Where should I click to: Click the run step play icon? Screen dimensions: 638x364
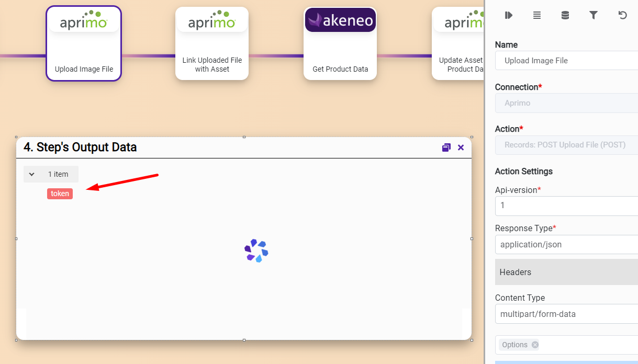[508, 16]
